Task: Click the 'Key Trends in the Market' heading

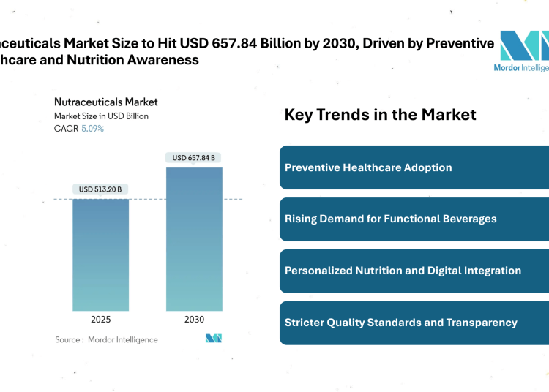Action: (x=380, y=114)
